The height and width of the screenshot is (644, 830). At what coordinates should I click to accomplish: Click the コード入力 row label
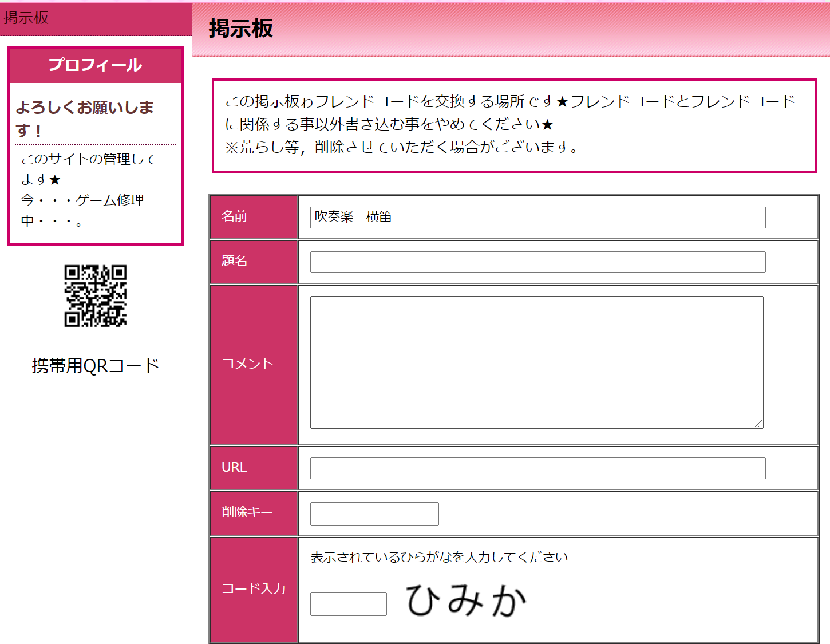pyautogui.click(x=254, y=589)
